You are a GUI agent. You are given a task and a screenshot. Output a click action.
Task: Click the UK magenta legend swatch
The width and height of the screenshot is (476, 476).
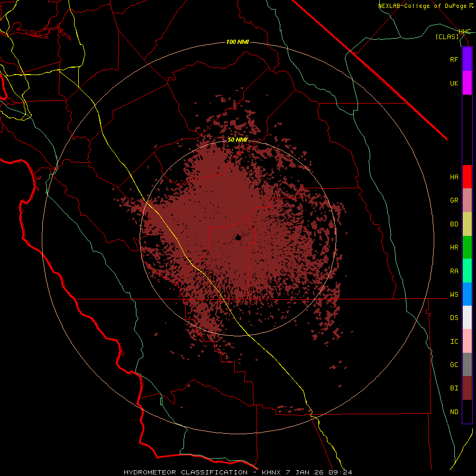(467, 83)
